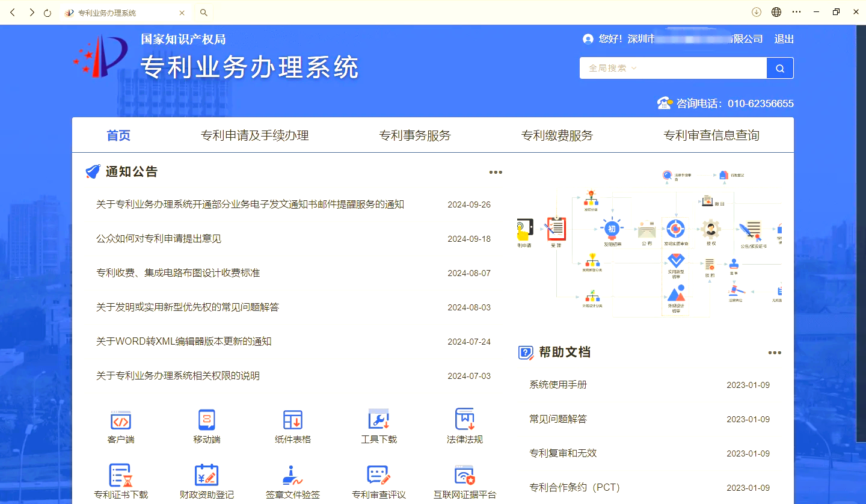This screenshot has height=504, width=866.
Task: Open the 法律法规 icon
Action: (465, 419)
